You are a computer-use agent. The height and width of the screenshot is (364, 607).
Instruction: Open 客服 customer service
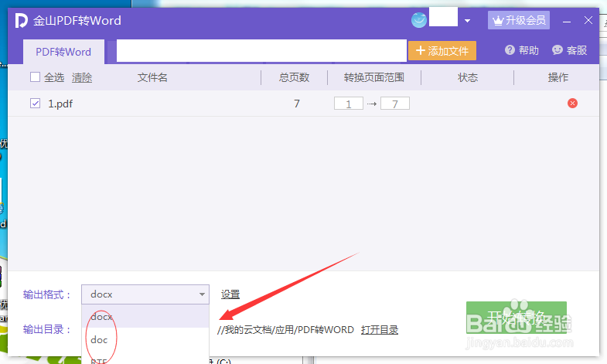tap(570, 50)
